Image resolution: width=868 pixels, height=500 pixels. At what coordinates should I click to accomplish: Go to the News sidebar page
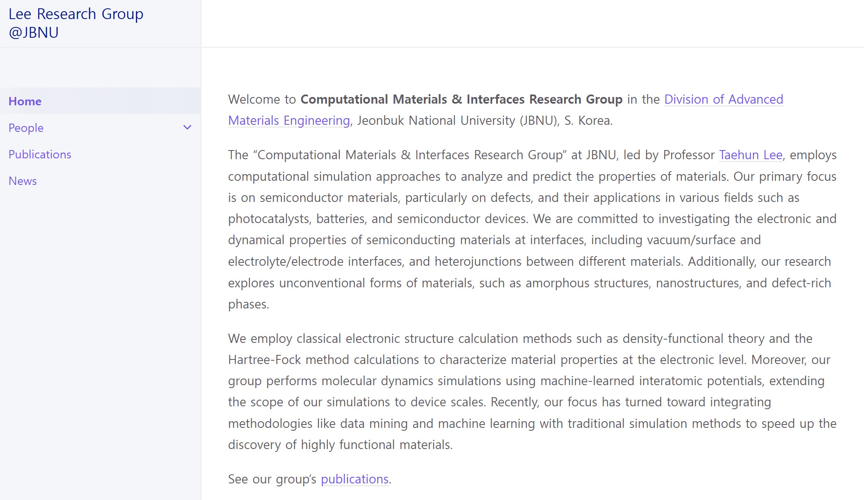click(x=23, y=181)
